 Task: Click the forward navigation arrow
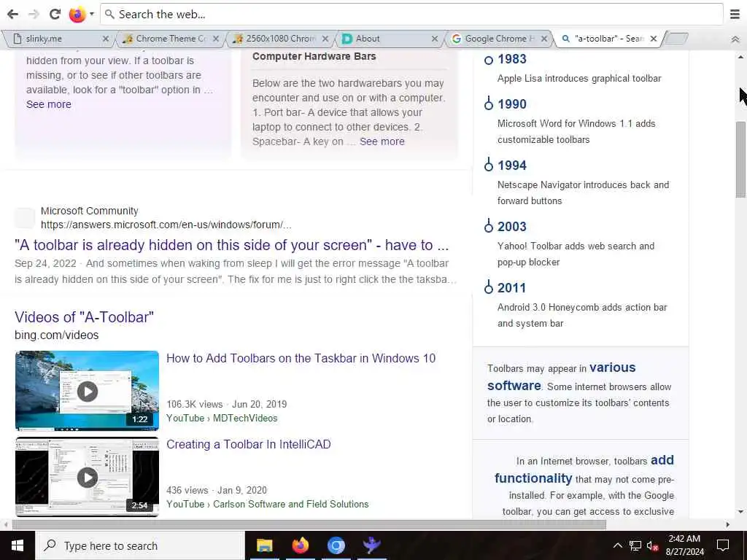point(34,15)
